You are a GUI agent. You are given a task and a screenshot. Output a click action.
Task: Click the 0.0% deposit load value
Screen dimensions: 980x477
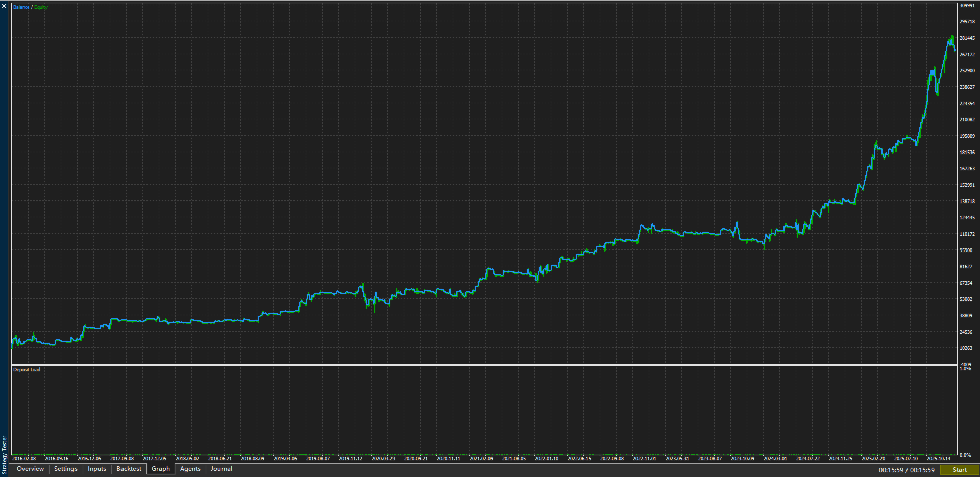pos(965,455)
